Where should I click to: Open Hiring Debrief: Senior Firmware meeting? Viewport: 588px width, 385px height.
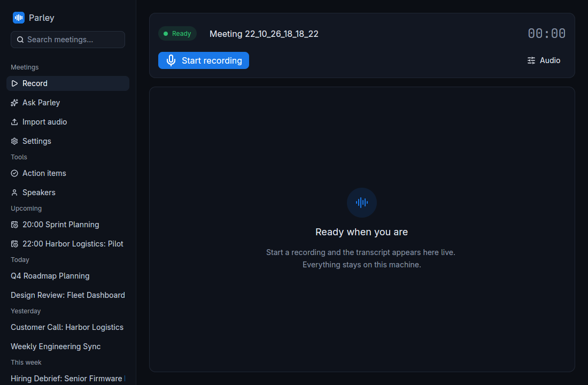pyautogui.click(x=68, y=379)
